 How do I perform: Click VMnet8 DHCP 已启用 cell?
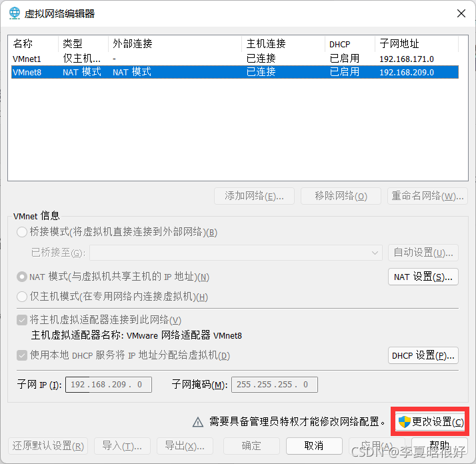pos(344,72)
